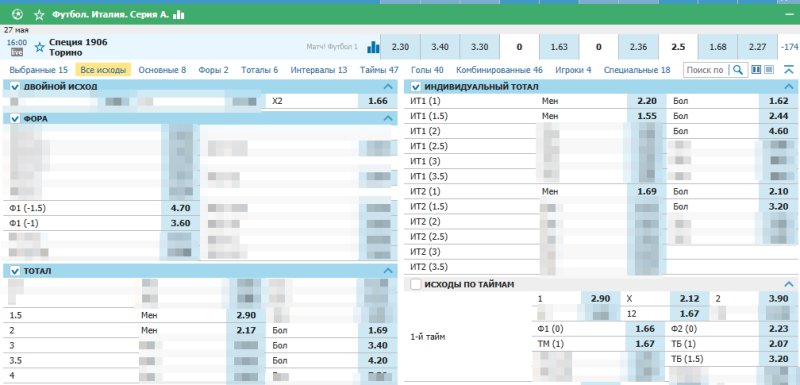Select Ф1 (-1) odds 3.60
This screenshot has height=385, width=800.
[181, 223]
